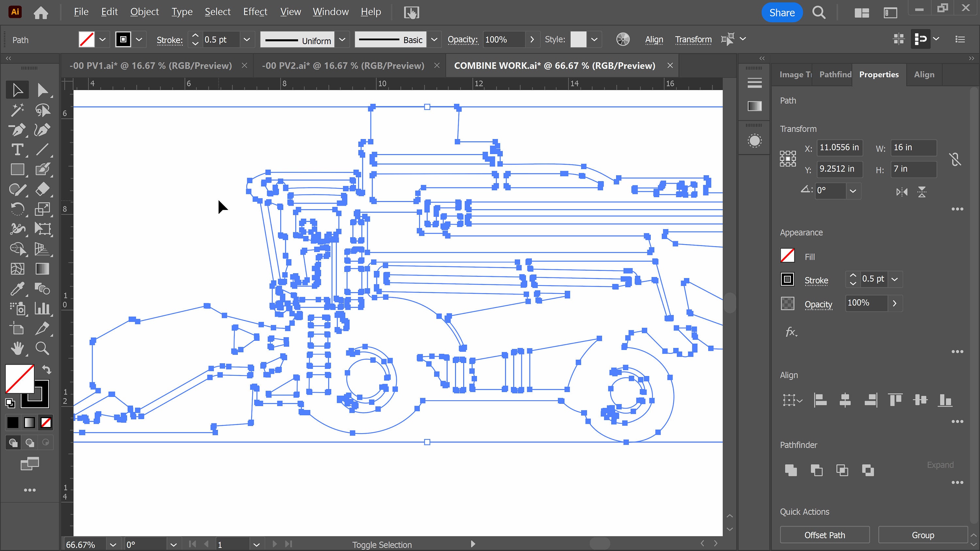Click the Offset Path quick action
Viewport: 980px width, 551px height.
pos(824,535)
